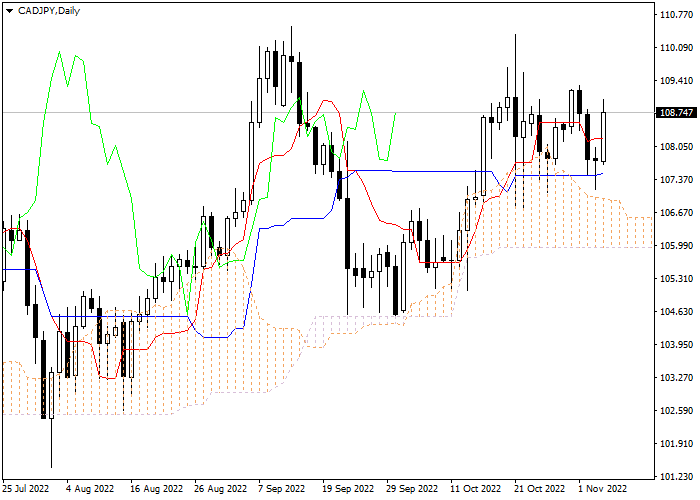This screenshot has width=700, height=500.
Task: Select the 11 Oct 2022 date label
Action: coord(476,489)
